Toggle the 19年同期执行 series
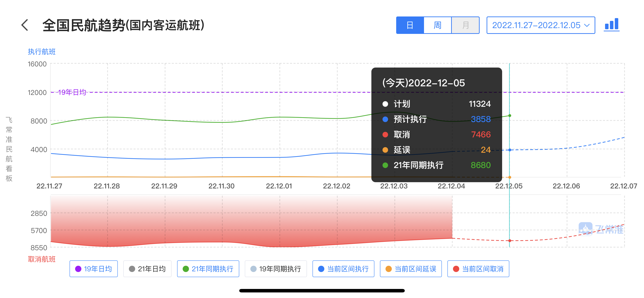The width and height of the screenshot is (644, 298). point(275,269)
